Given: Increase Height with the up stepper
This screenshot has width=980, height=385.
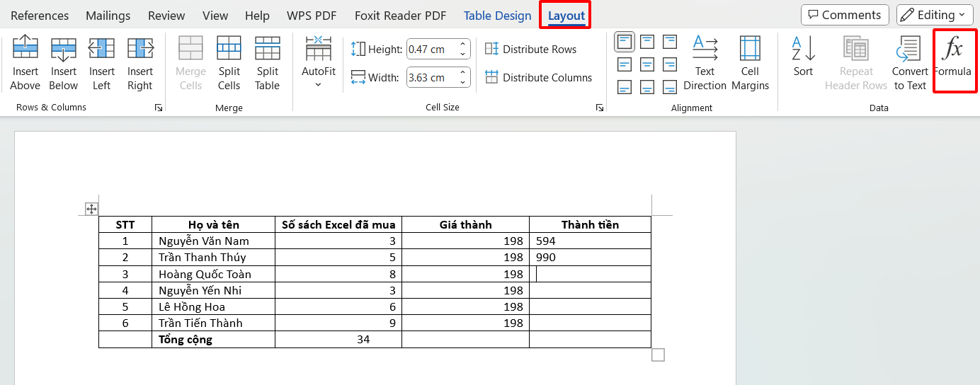Looking at the screenshot, I should (x=463, y=45).
